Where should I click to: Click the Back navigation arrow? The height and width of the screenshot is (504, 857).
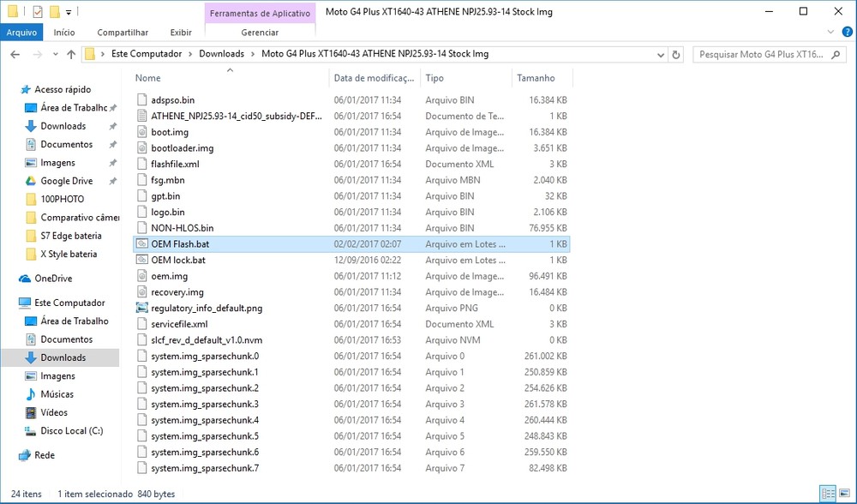(x=15, y=54)
